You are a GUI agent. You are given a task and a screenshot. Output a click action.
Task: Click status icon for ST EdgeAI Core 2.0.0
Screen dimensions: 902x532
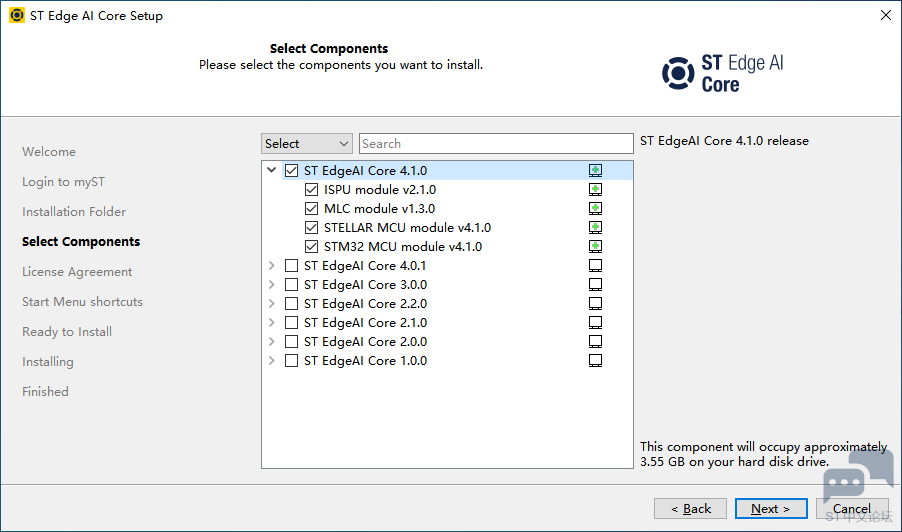point(595,342)
